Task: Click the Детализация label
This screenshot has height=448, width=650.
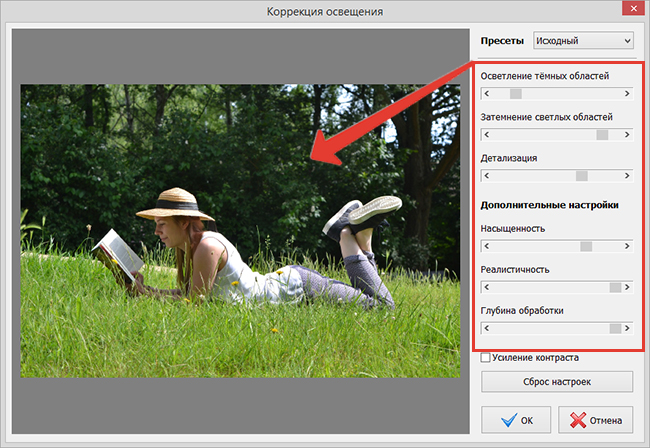Action: (x=509, y=158)
